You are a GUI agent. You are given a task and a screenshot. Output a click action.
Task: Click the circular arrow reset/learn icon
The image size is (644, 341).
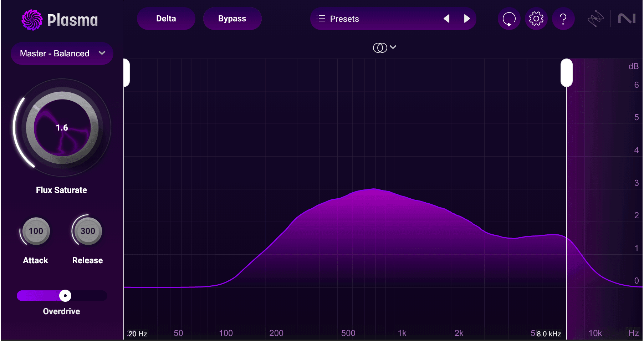(509, 19)
